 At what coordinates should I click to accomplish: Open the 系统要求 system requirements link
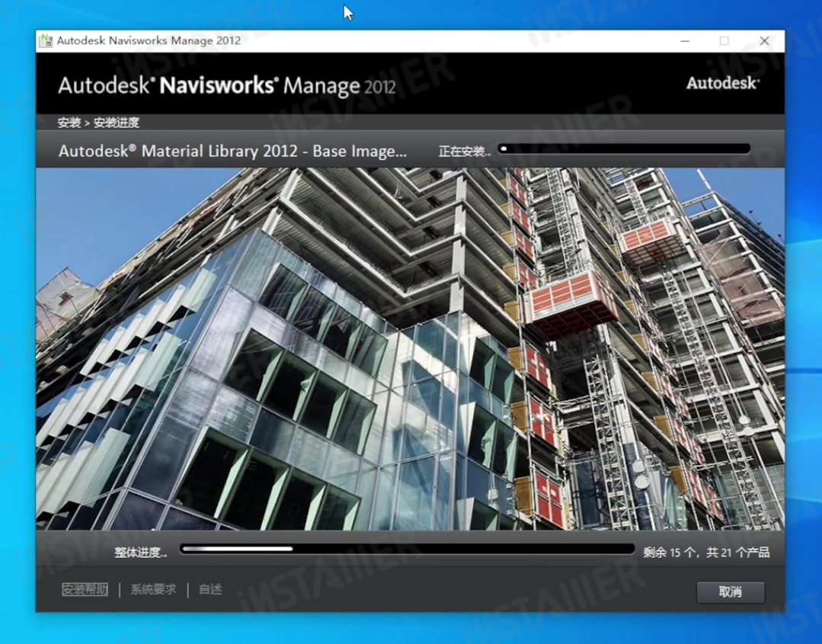(x=153, y=589)
